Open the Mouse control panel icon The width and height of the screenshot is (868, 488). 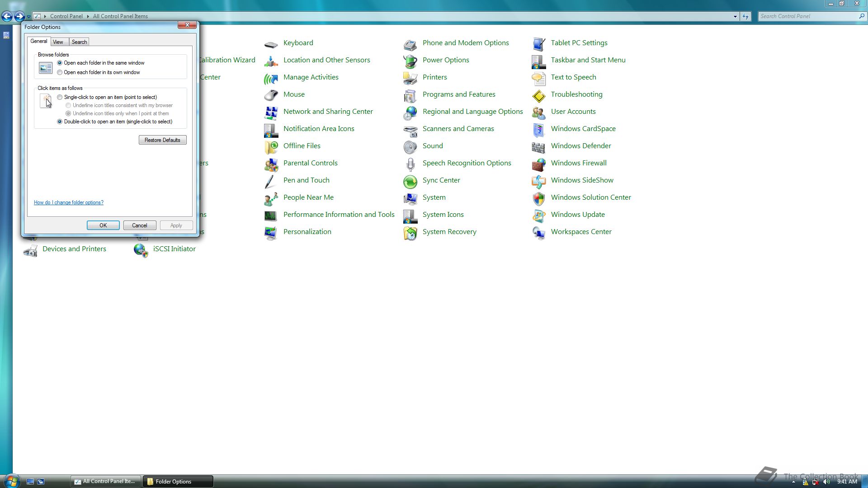pos(271,95)
